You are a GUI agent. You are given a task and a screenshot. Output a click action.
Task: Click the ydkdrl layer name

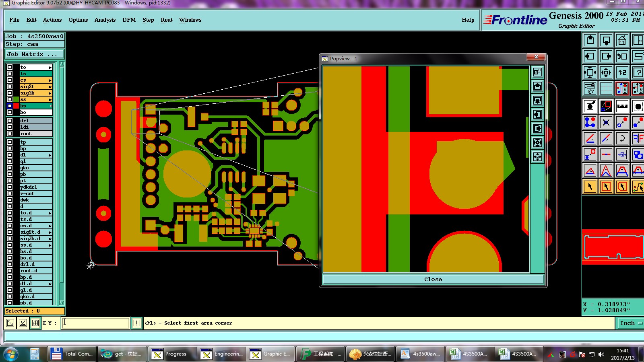tap(36, 187)
